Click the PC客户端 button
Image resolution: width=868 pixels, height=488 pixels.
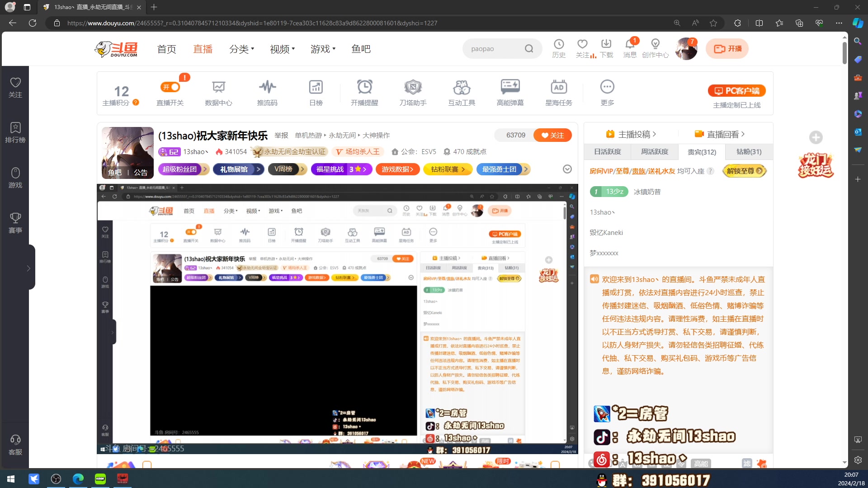coord(736,91)
